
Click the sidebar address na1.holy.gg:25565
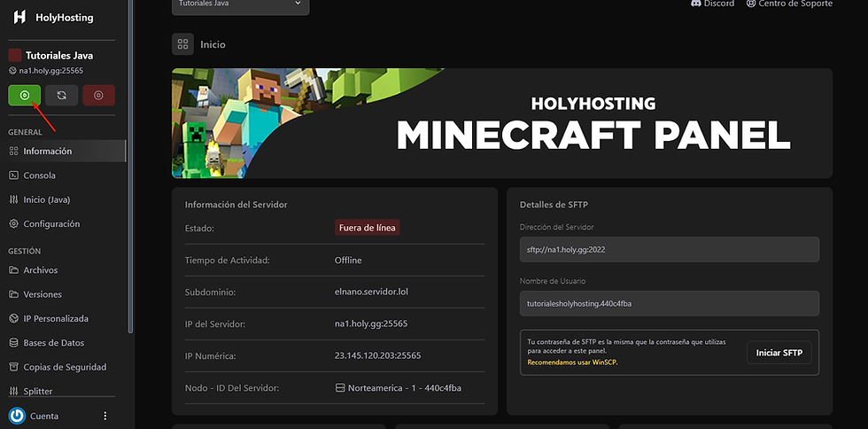click(51, 71)
